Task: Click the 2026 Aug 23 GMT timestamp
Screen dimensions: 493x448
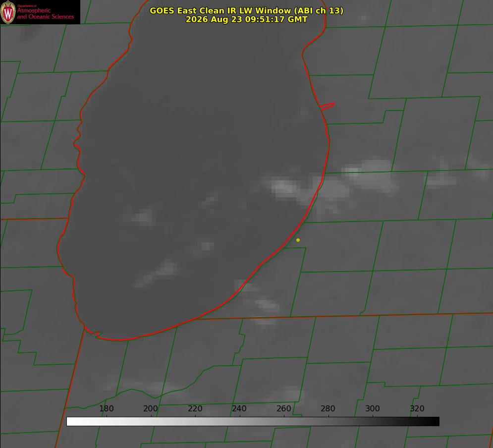Action: [247, 19]
